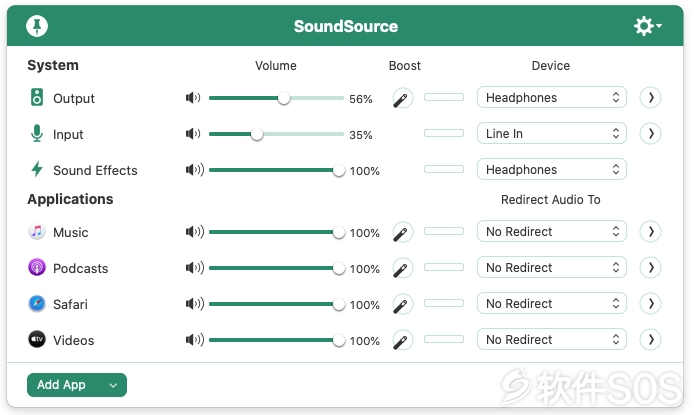Open the Podcasts No Redirect dropdown
Image resolution: width=694 pixels, height=415 pixels.
pos(551,267)
